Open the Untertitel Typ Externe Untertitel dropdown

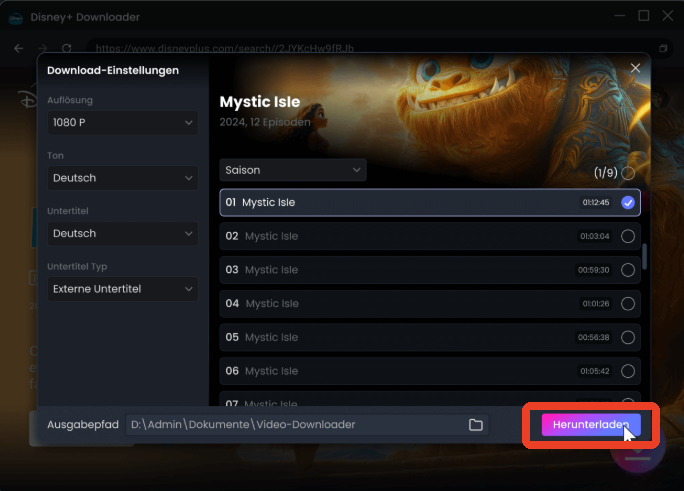[123, 289]
